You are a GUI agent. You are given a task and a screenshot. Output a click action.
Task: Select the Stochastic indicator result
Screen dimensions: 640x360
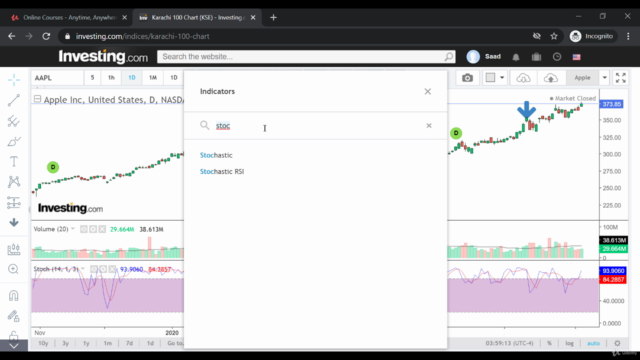[x=216, y=155]
